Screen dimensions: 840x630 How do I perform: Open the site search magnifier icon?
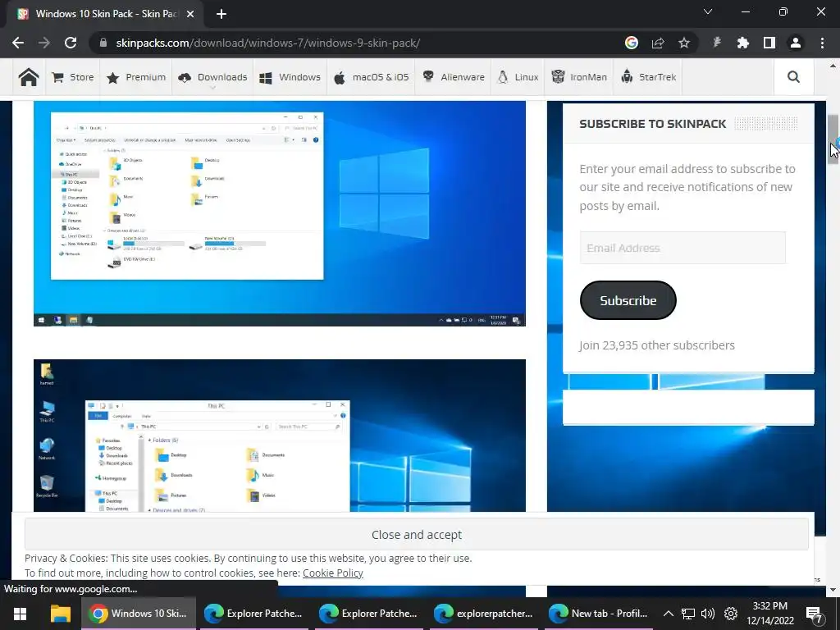tap(793, 77)
